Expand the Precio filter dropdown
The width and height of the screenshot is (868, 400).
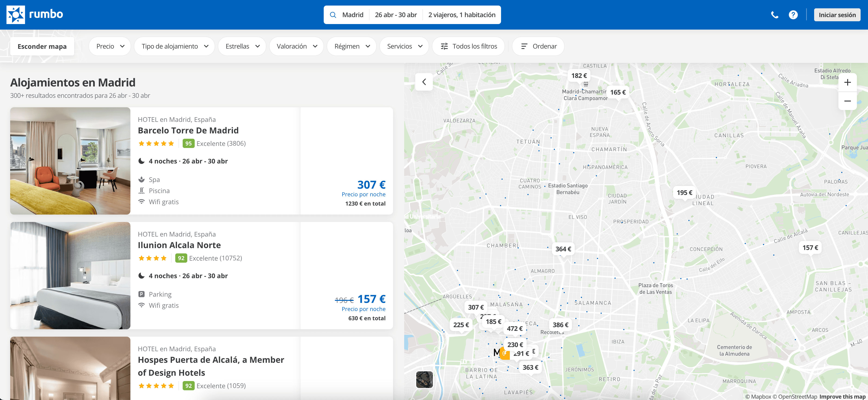point(110,46)
